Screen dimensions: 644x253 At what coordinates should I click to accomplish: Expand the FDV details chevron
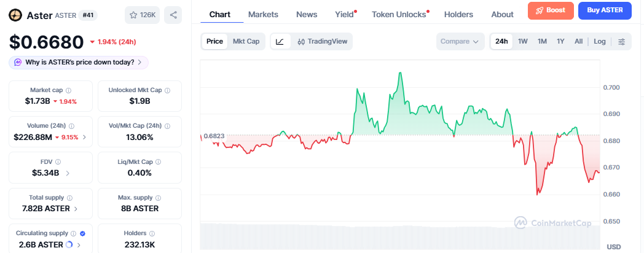tap(68, 173)
